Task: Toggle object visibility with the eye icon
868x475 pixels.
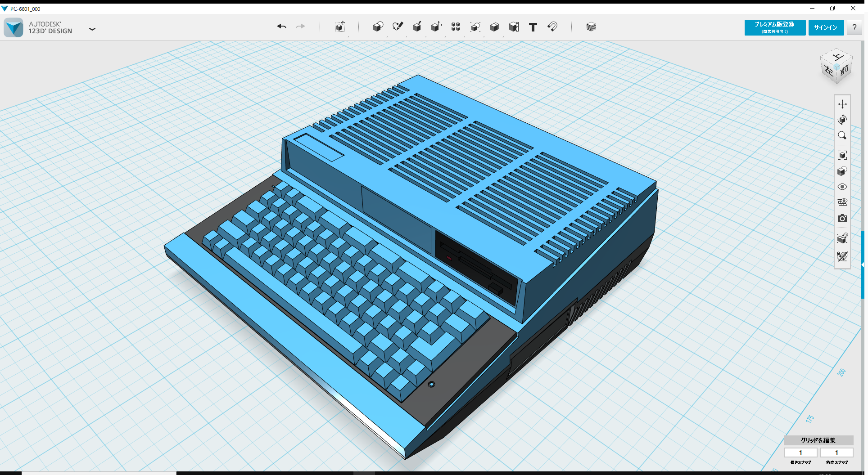Action: [x=843, y=187]
